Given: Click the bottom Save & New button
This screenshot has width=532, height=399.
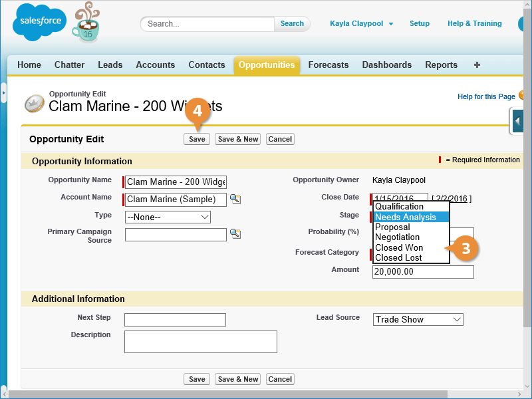Looking at the screenshot, I should pos(238,379).
